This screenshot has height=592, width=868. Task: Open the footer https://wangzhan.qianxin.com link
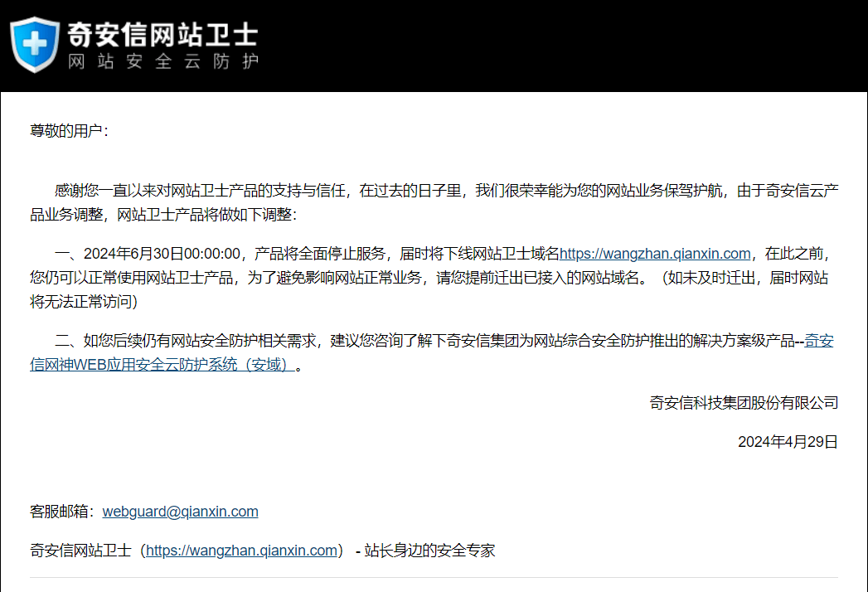click(241, 551)
